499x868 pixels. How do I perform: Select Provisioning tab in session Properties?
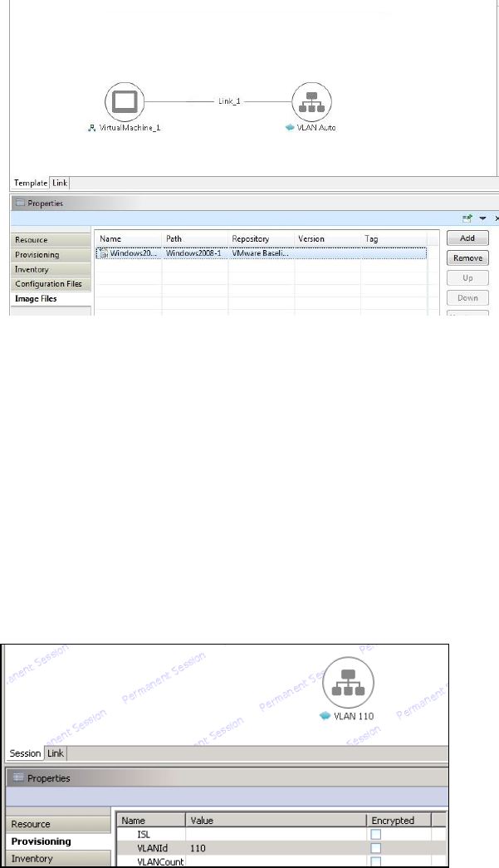[x=58, y=841]
